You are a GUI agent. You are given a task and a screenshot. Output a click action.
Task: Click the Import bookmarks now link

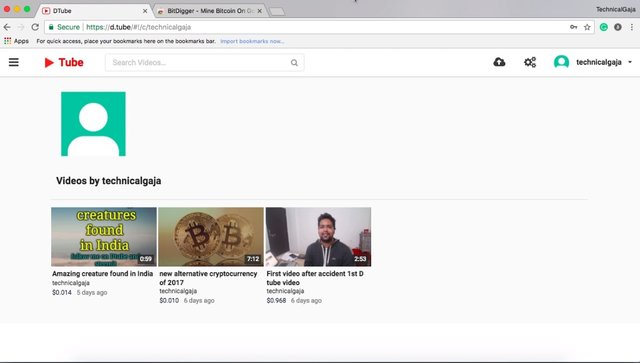point(252,41)
